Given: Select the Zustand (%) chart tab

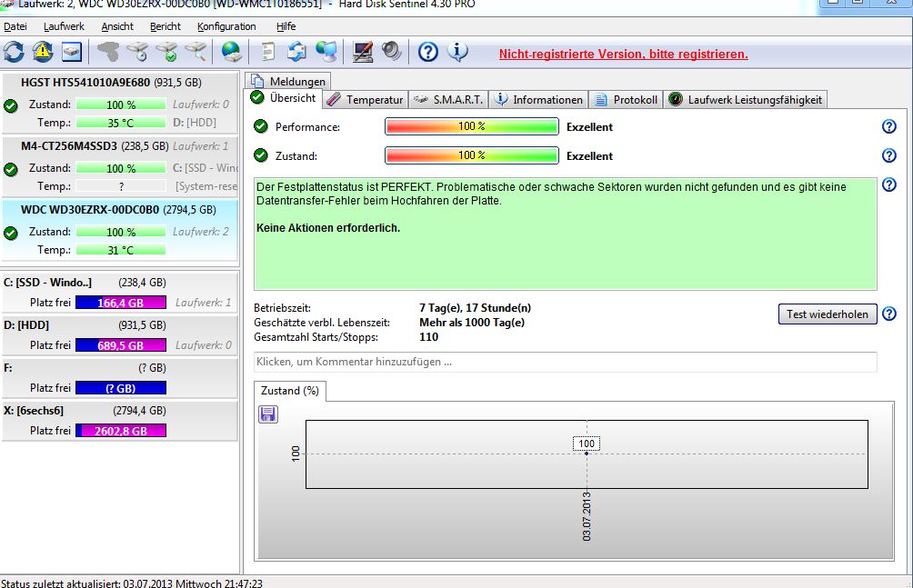Looking at the screenshot, I should (x=290, y=391).
